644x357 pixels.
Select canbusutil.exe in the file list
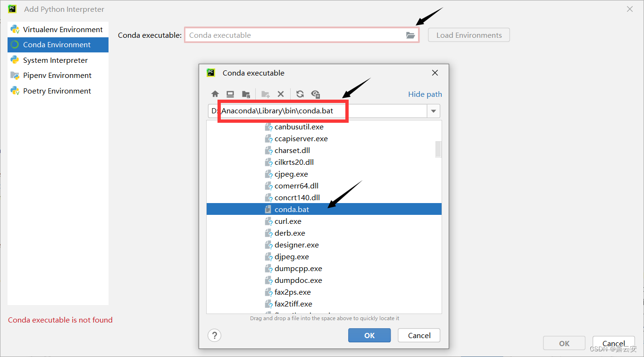324,127
